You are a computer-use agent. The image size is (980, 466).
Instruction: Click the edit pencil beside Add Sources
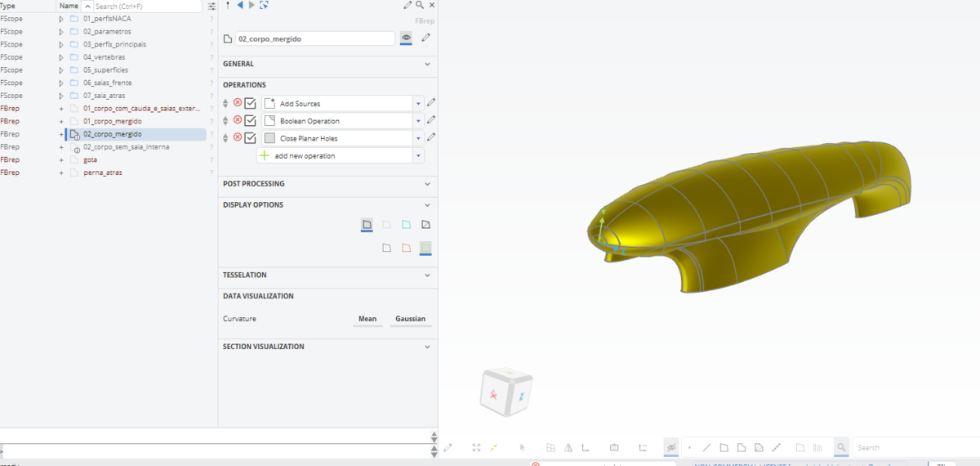[431, 103]
